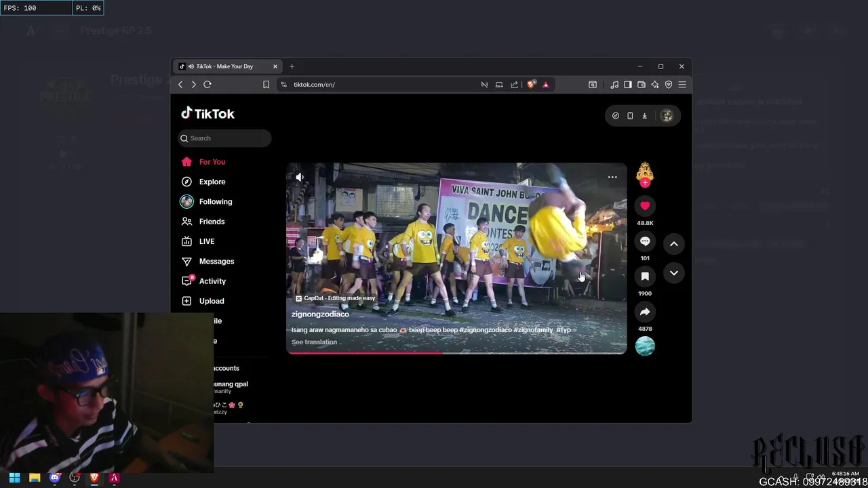The image size is (868, 488).
Task: Go back in browser
Action: (x=180, y=85)
